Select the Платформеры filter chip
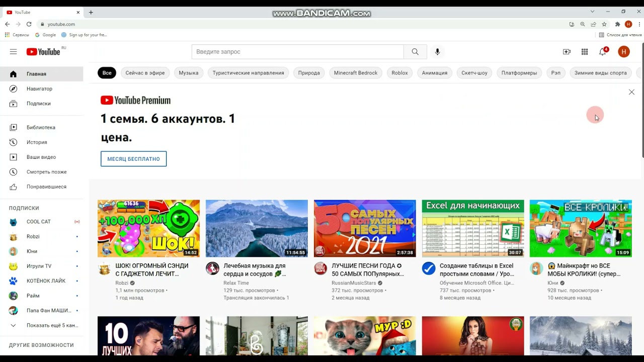Viewport: 644px width, 362px height. (519, 73)
